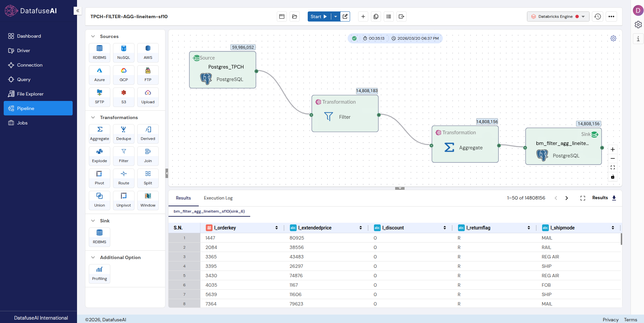This screenshot has width=644, height=323.
Task: Click the results table vertical scrollbar
Action: [621, 239]
